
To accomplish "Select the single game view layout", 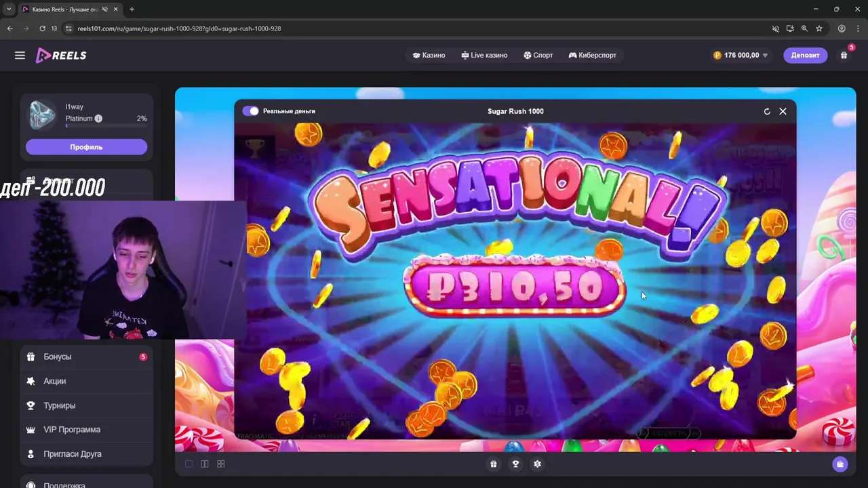I will coord(189,464).
